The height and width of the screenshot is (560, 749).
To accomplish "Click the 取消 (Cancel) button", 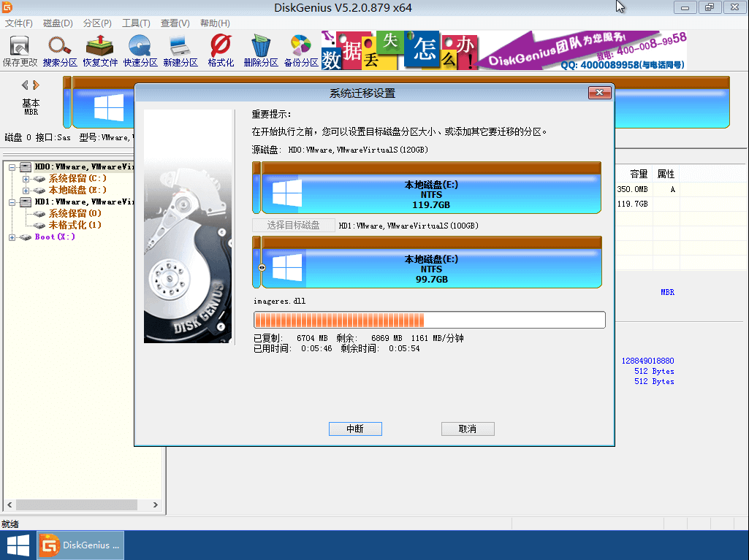I will coord(468,429).
